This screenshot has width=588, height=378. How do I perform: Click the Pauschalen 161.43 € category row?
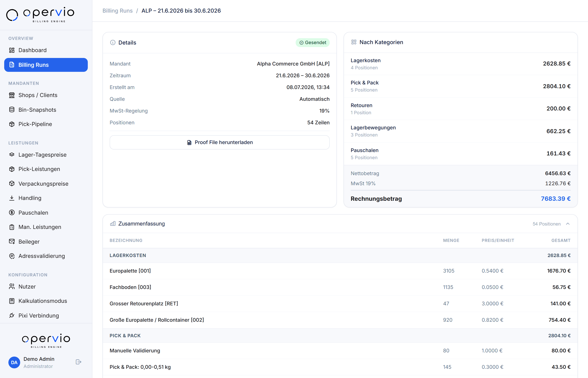460,154
